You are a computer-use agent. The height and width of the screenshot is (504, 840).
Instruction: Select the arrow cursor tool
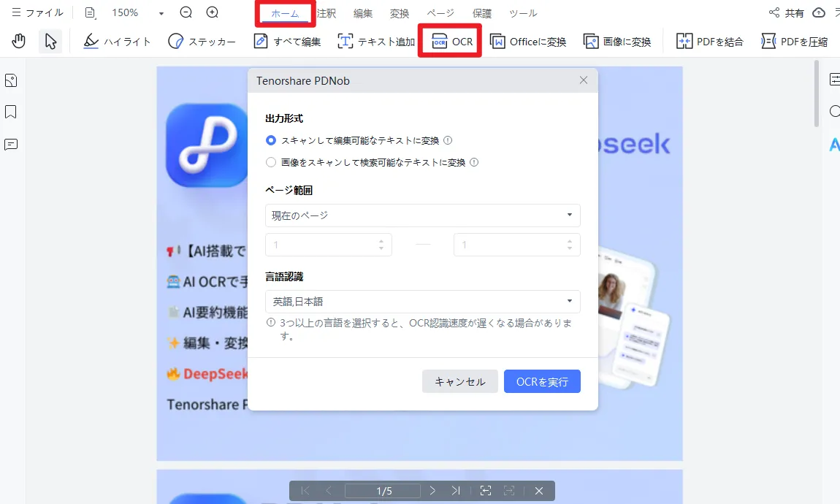50,41
